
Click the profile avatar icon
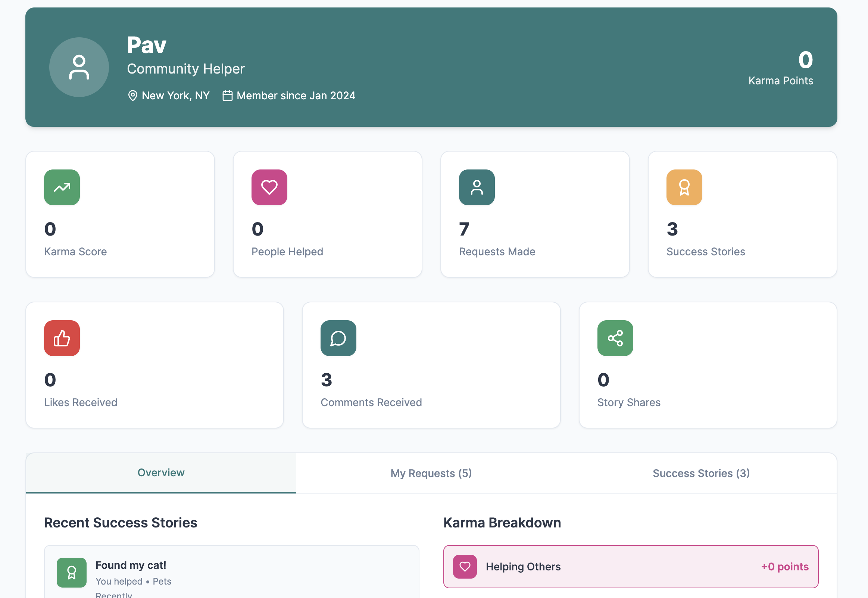79,67
